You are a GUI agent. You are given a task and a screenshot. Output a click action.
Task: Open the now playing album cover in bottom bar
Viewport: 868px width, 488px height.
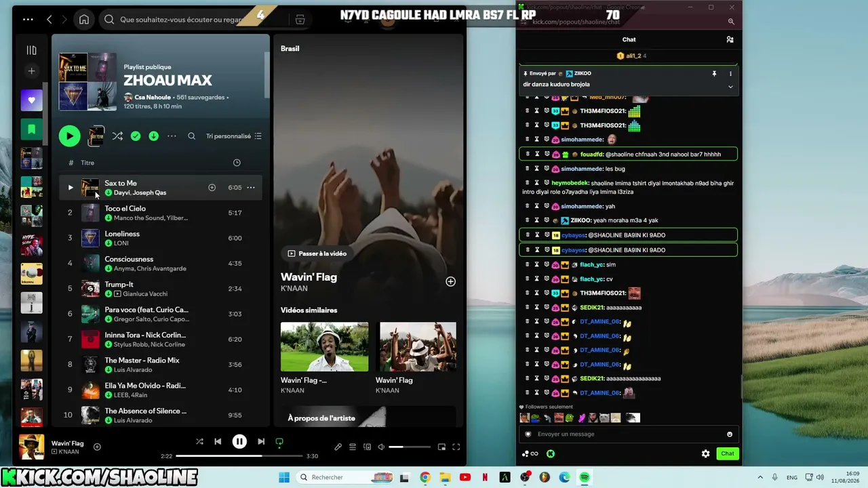pyautogui.click(x=31, y=447)
